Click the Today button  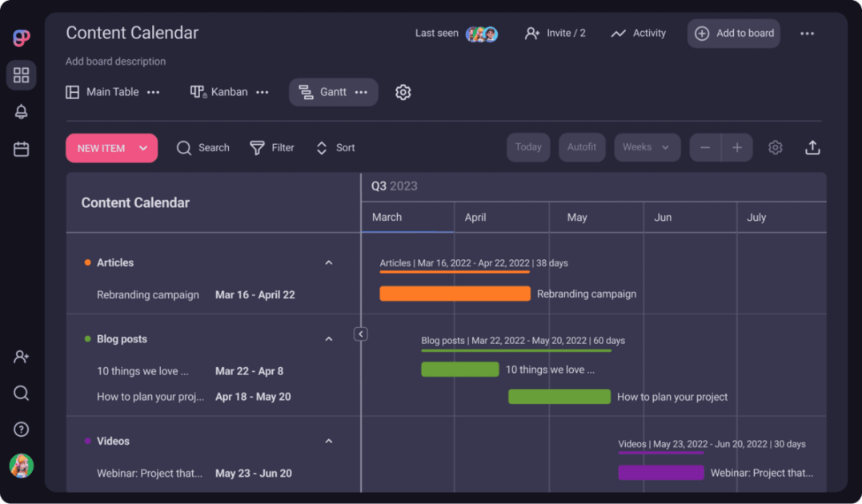(528, 148)
